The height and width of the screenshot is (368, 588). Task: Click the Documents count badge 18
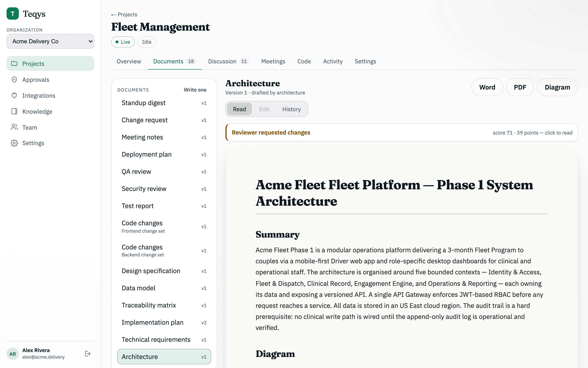pos(191,61)
